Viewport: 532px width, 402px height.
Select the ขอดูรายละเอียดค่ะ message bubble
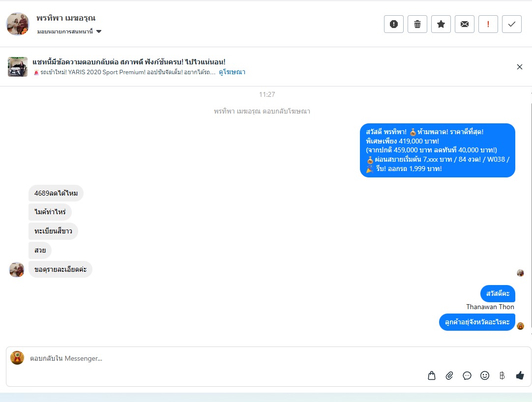point(60,269)
